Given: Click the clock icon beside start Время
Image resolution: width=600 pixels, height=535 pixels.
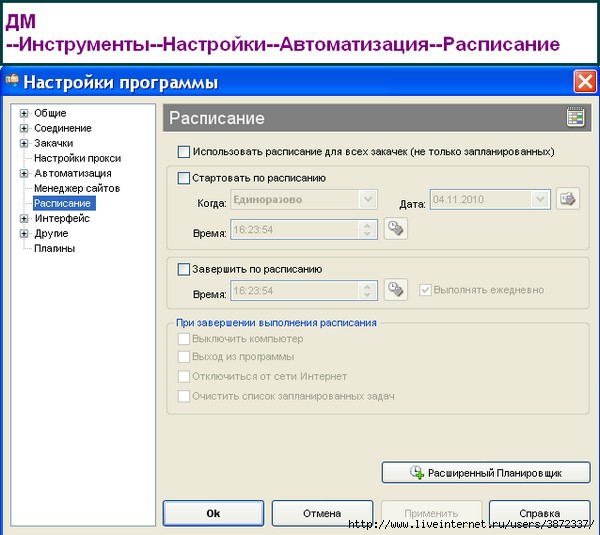Looking at the screenshot, I should click(396, 229).
